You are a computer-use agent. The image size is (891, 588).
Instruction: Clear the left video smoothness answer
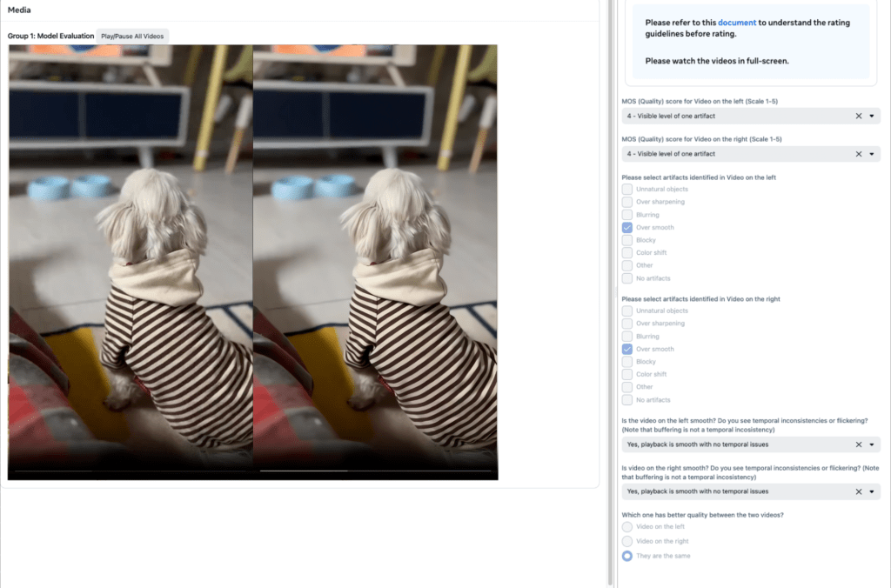coord(858,444)
